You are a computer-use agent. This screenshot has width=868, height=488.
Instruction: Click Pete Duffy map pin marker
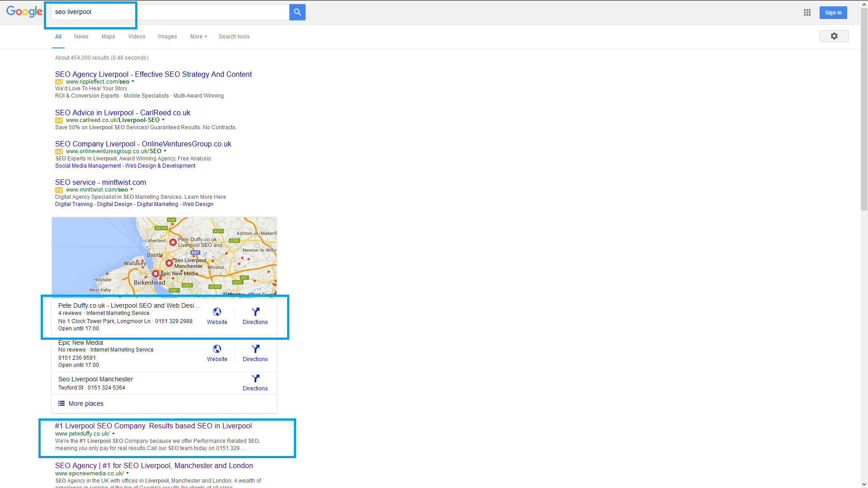173,242
